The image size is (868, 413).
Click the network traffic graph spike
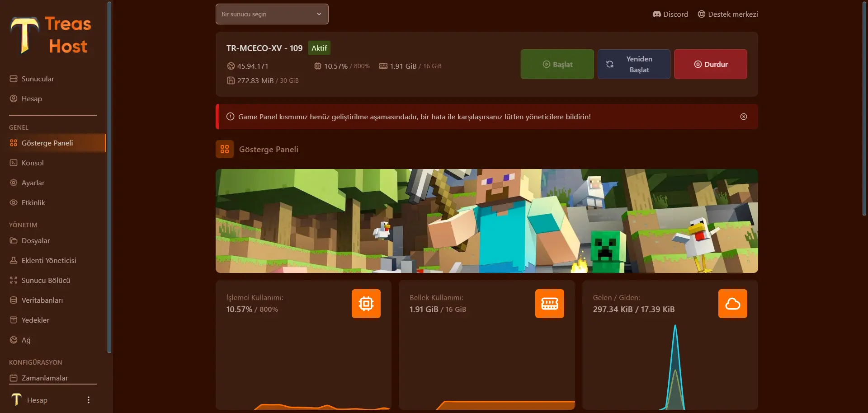tap(675, 367)
